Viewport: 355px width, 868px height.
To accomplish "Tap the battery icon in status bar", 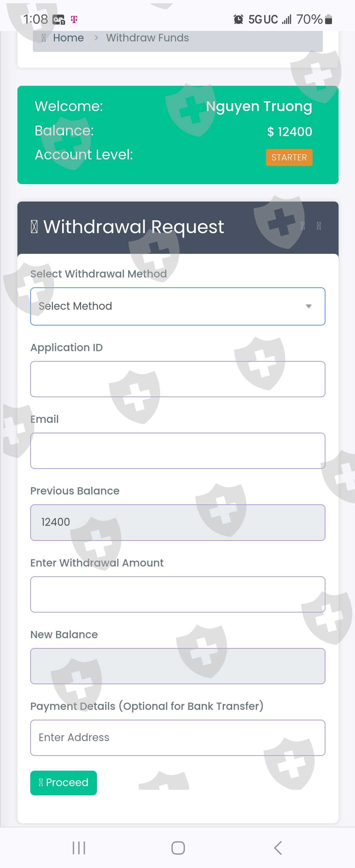I will point(328,19).
